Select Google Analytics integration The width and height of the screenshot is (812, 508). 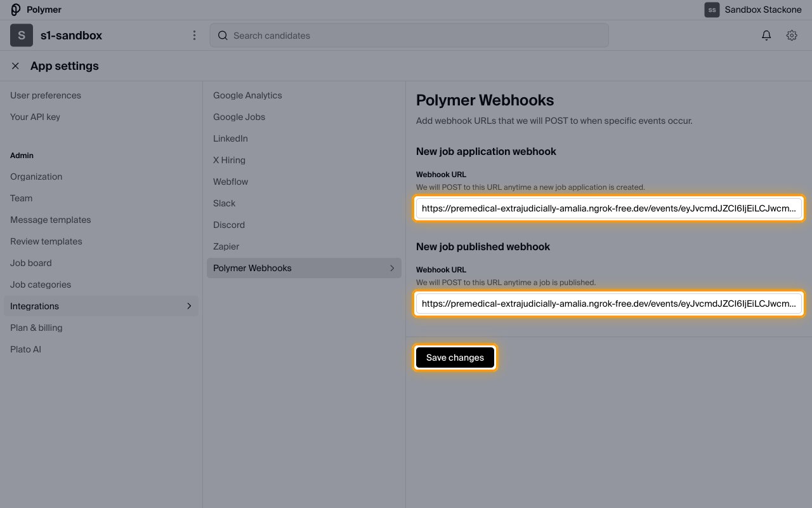[x=247, y=95]
